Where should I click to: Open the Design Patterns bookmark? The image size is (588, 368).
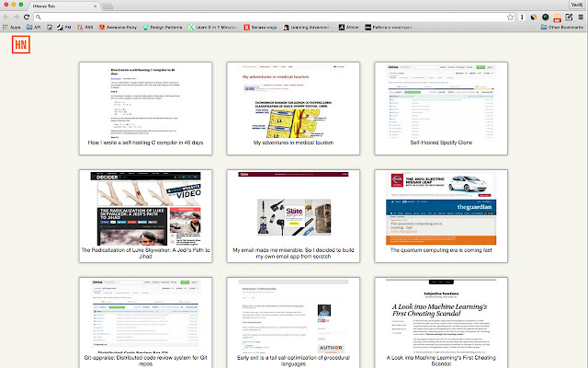163,27
